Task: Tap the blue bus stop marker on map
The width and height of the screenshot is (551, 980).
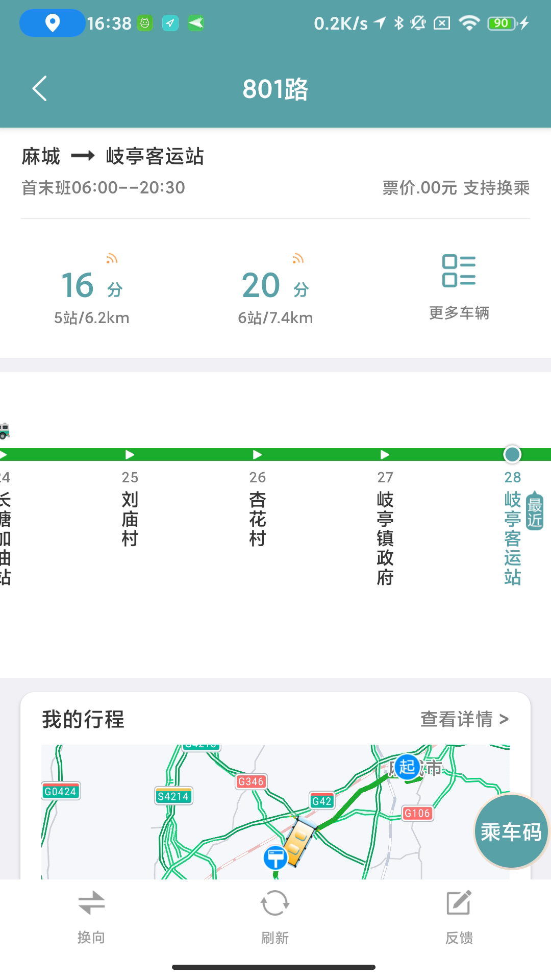Action: tap(275, 857)
